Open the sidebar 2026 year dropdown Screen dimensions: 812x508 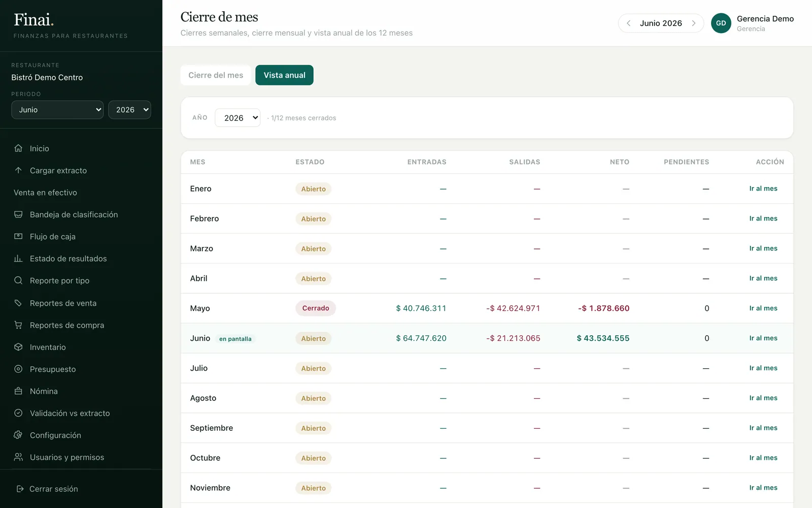click(129, 110)
